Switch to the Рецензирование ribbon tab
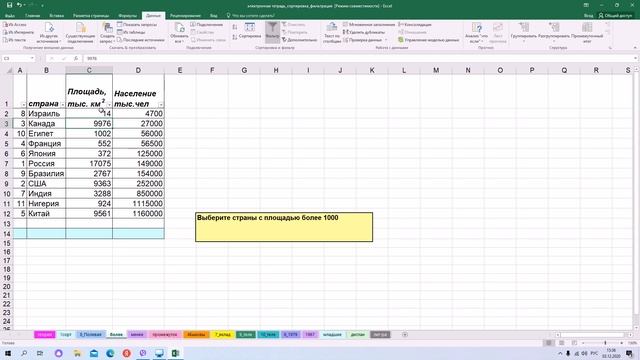Image resolution: width=640 pixels, height=360 pixels. [x=185, y=16]
